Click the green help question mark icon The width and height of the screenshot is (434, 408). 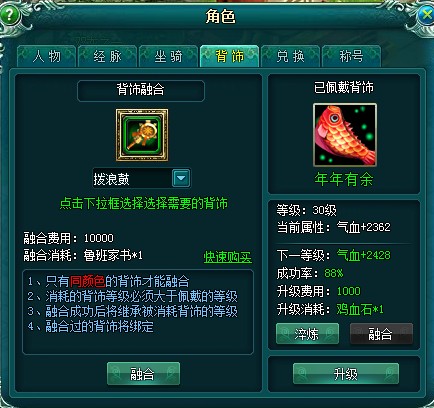click(x=9, y=15)
